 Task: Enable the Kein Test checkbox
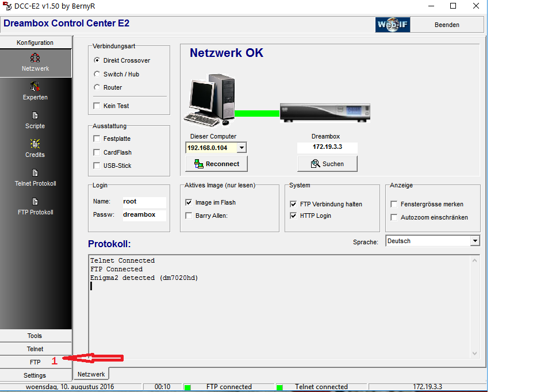click(97, 106)
